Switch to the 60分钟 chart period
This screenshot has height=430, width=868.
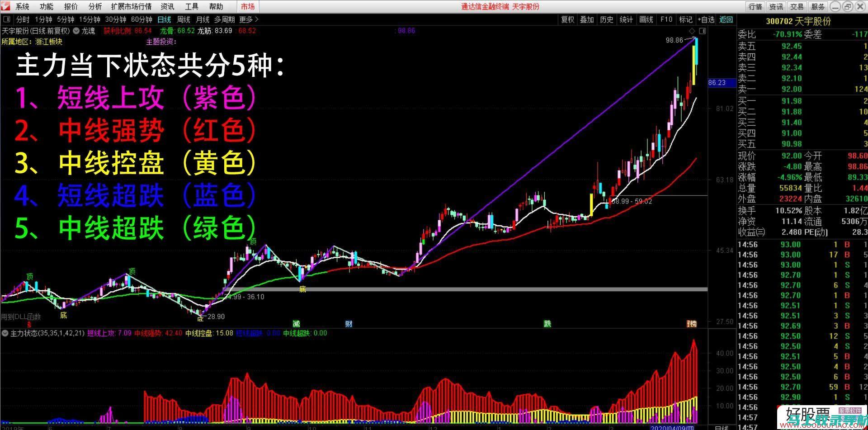[x=142, y=19]
